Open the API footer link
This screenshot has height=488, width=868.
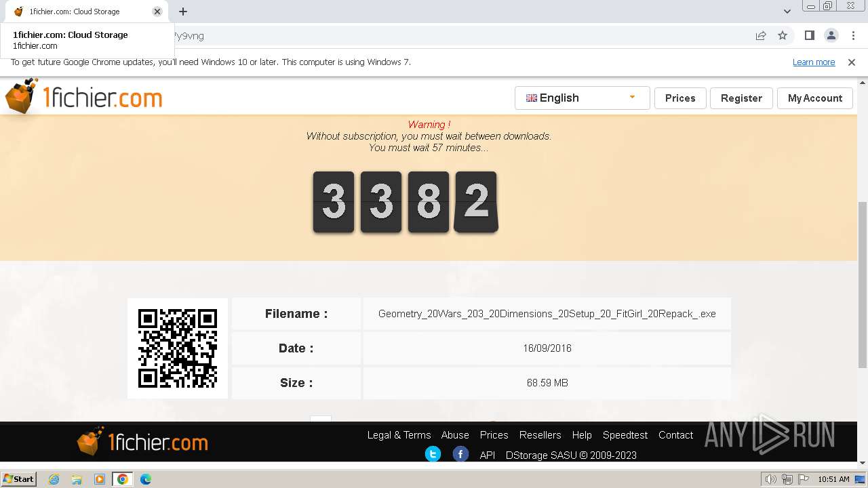488,455
